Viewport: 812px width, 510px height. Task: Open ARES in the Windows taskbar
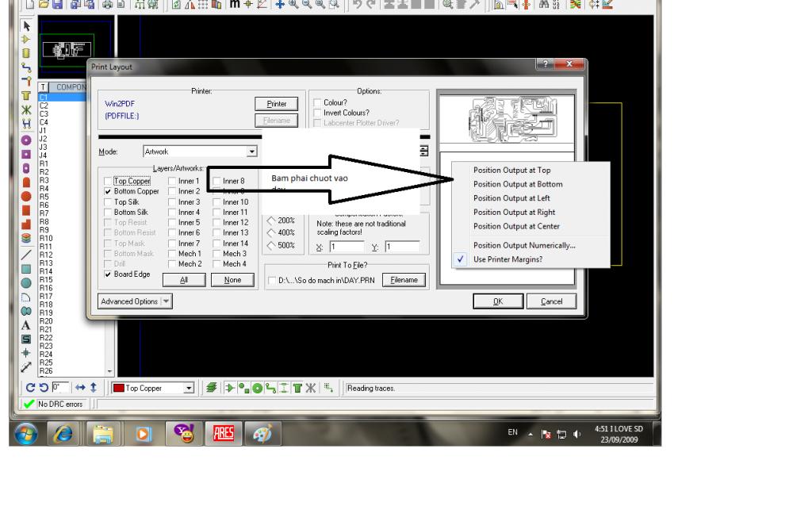[x=223, y=433]
